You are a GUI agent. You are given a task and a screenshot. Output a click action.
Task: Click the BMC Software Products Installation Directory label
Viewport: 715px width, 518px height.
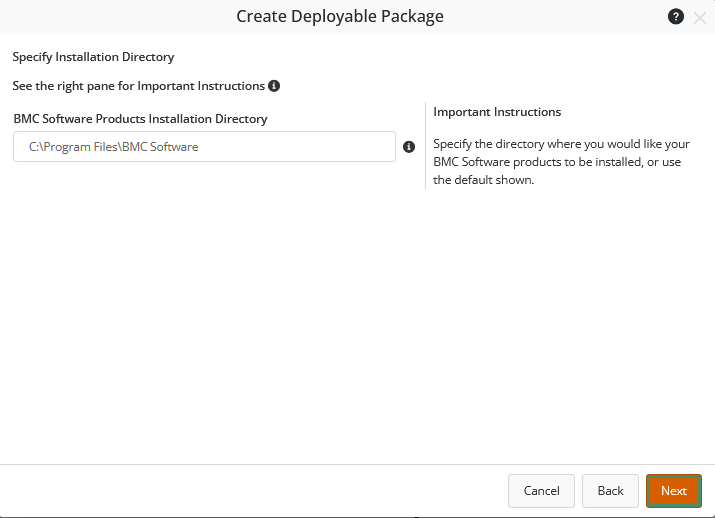pos(141,119)
